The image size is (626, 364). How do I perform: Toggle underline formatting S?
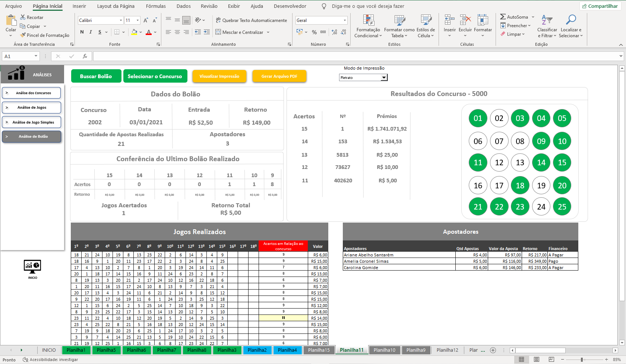pyautogui.click(x=99, y=32)
